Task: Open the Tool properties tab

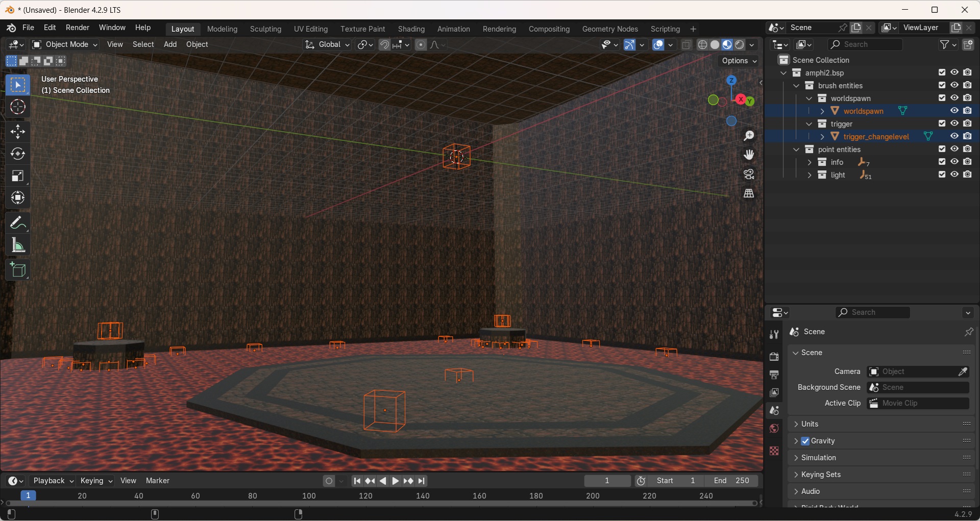Action: (774, 335)
